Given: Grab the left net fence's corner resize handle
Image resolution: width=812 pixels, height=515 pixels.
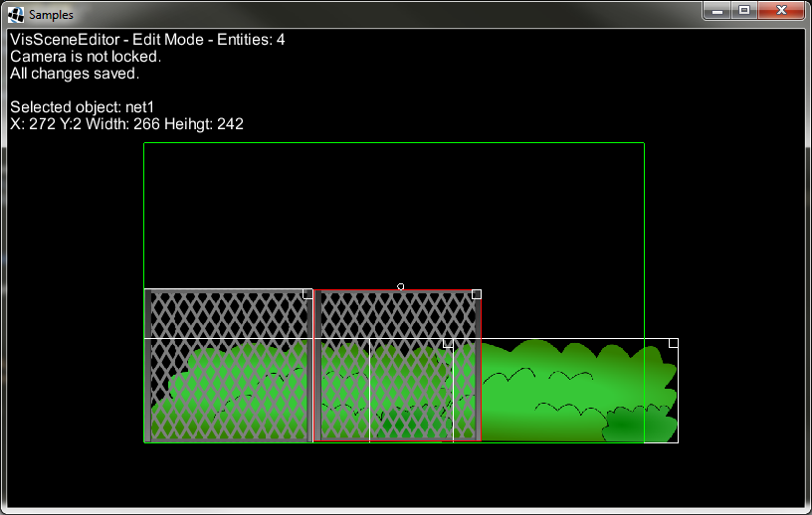Looking at the screenshot, I should (307, 294).
